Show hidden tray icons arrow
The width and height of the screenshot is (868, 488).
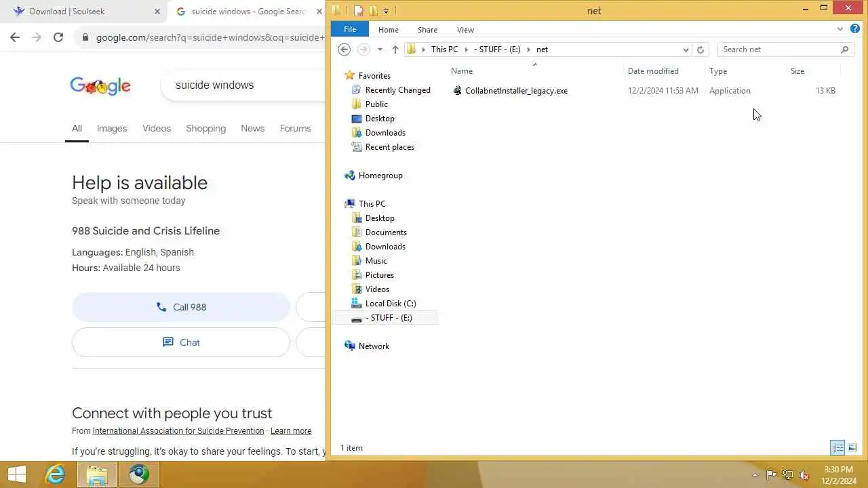point(755,475)
